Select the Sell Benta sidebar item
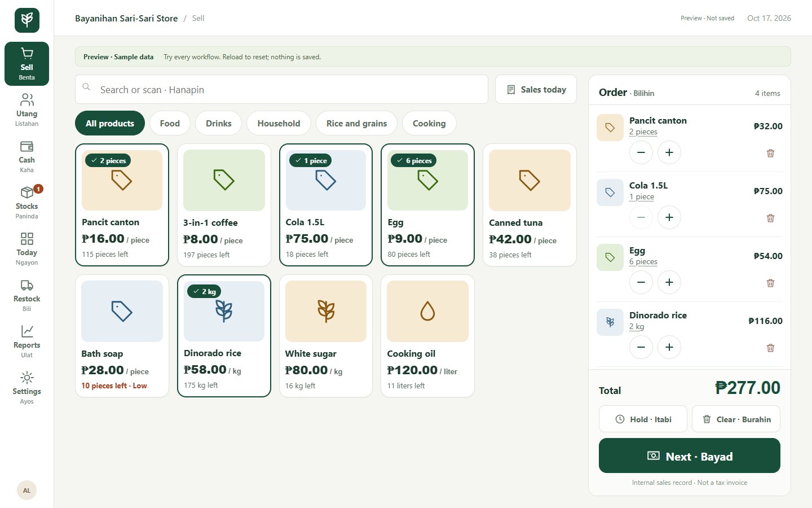 pos(27,64)
